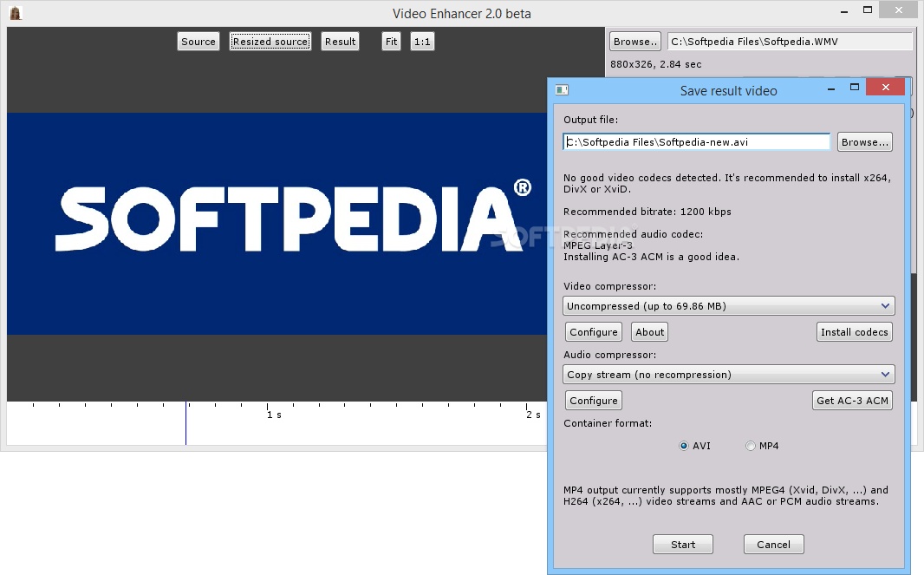The image size is (924, 575).
Task: Click the Video Enhancer app icon in title bar
Action: tap(16, 13)
